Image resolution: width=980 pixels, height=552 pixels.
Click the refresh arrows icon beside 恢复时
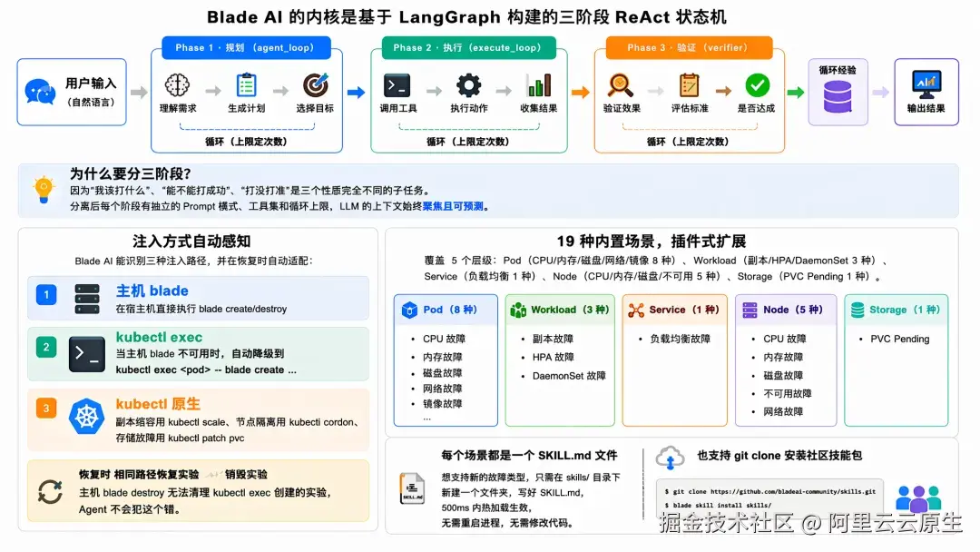pyautogui.click(x=50, y=491)
